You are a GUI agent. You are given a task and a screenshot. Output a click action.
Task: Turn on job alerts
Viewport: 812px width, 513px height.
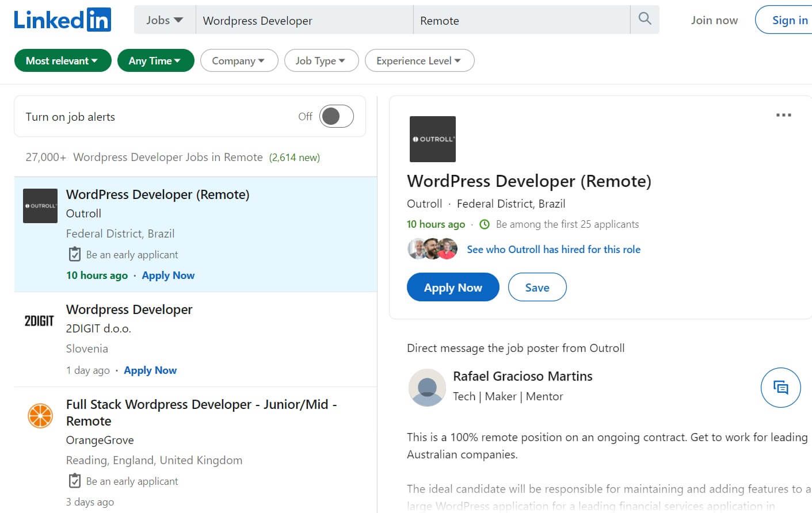[336, 116]
